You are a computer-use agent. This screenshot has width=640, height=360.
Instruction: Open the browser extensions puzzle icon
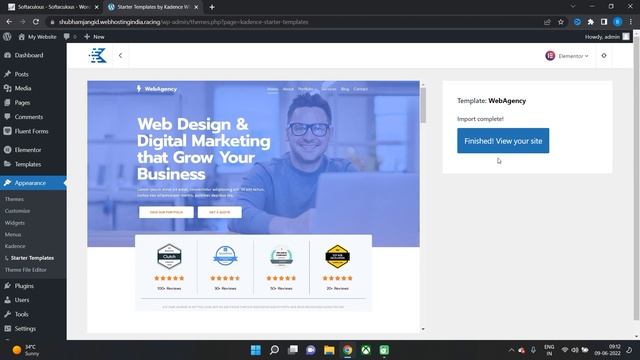591,22
